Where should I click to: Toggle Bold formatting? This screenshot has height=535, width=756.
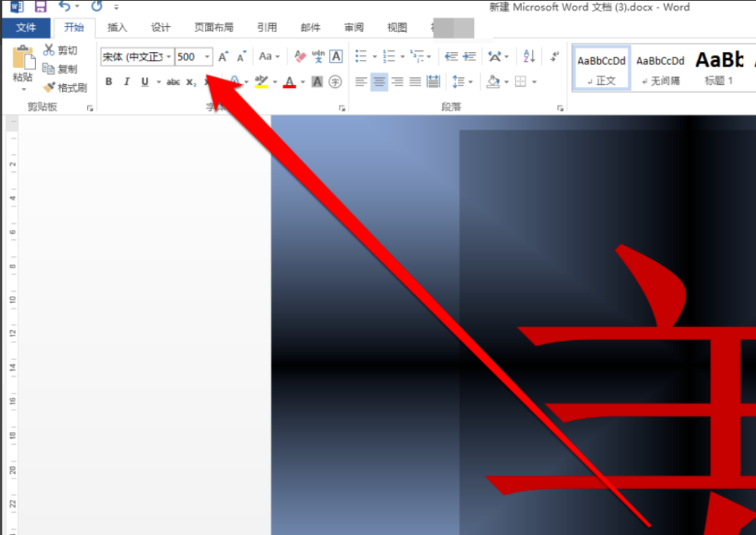click(x=109, y=82)
